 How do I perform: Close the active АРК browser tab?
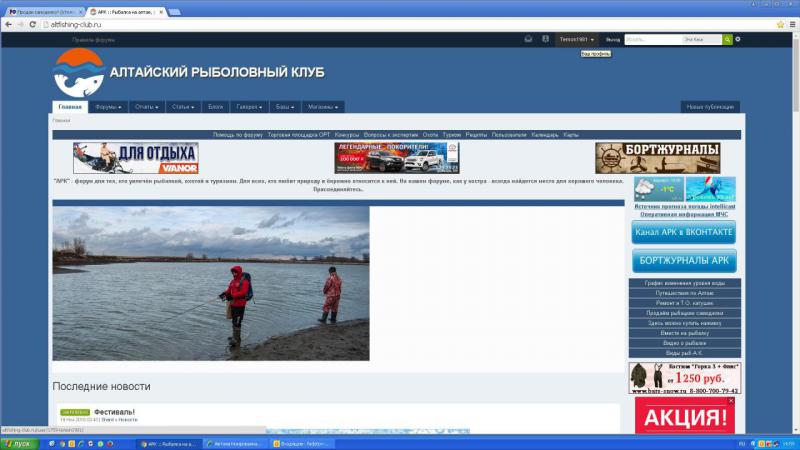pyautogui.click(x=161, y=12)
